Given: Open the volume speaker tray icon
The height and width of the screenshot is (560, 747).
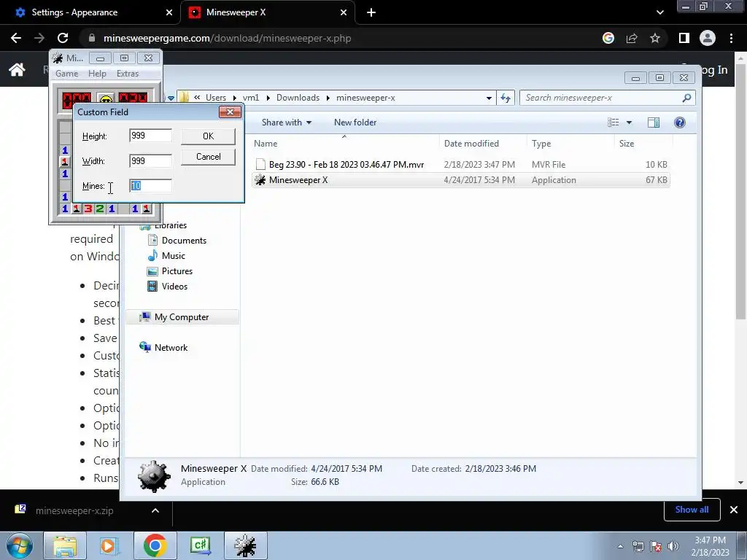Looking at the screenshot, I should pos(673,545).
